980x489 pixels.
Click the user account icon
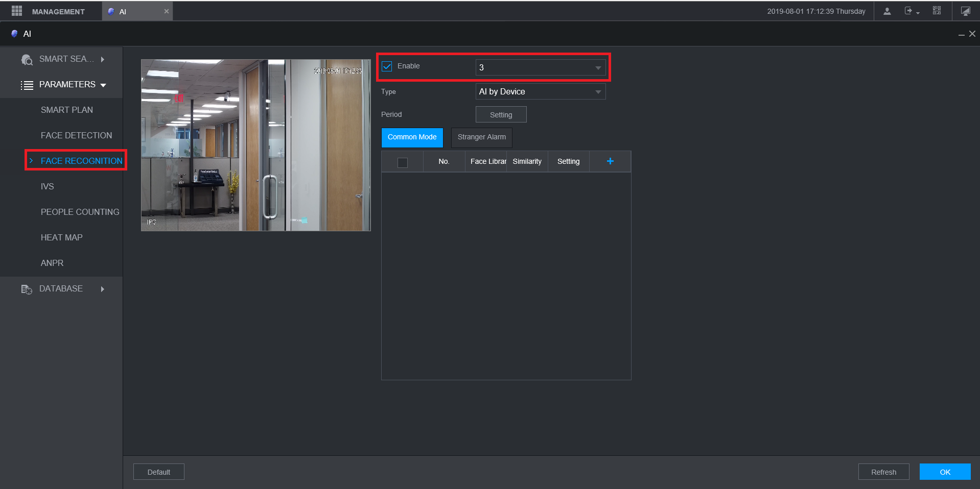pos(887,11)
